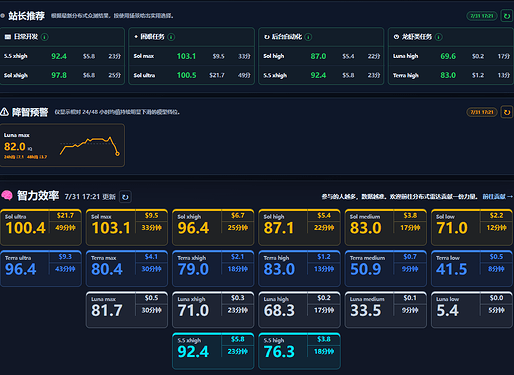This screenshot has height=375, width=514.
Task: Open the Terra max 80.4 card
Action: 127,269
